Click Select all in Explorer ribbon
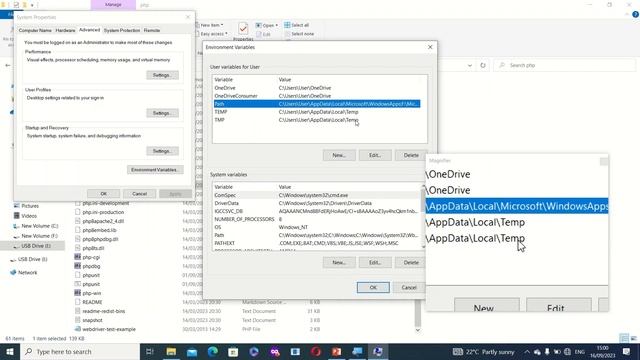Viewport: 640px width, 360px height. [297, 25]
